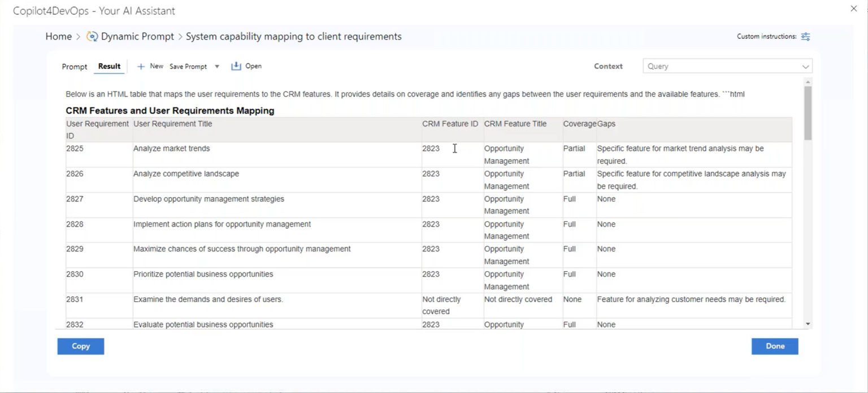
Task: Click the Custom instructions label
Action: (x=767, y=36)
